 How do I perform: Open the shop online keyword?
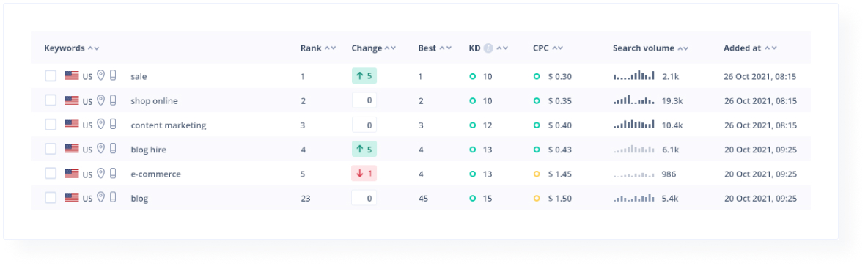click(155, 100)
